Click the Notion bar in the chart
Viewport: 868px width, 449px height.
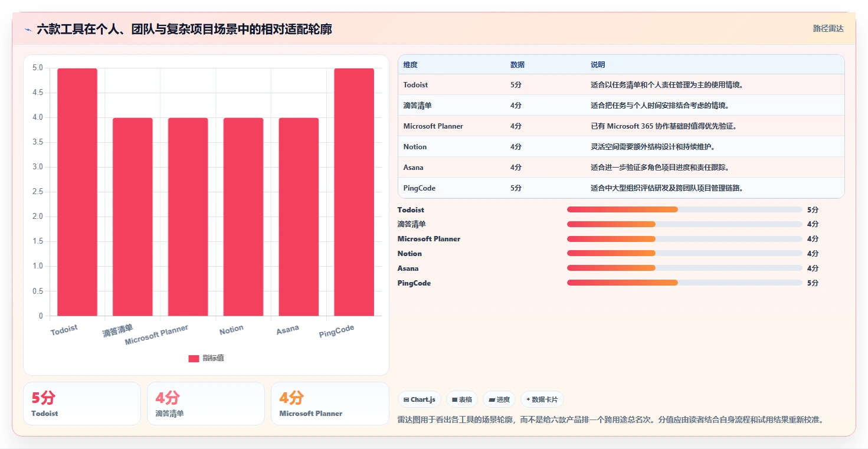coord(244,217)
